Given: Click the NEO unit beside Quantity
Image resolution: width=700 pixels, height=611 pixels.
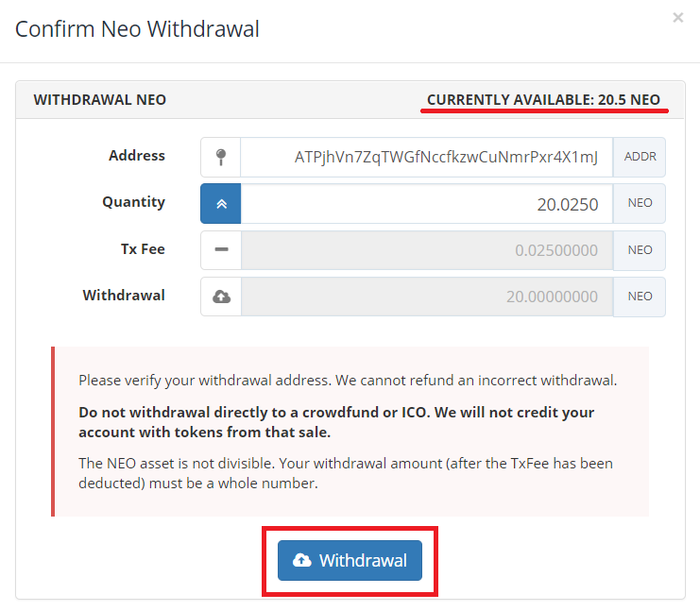Looking at the screenshot, I should (640, 204).
